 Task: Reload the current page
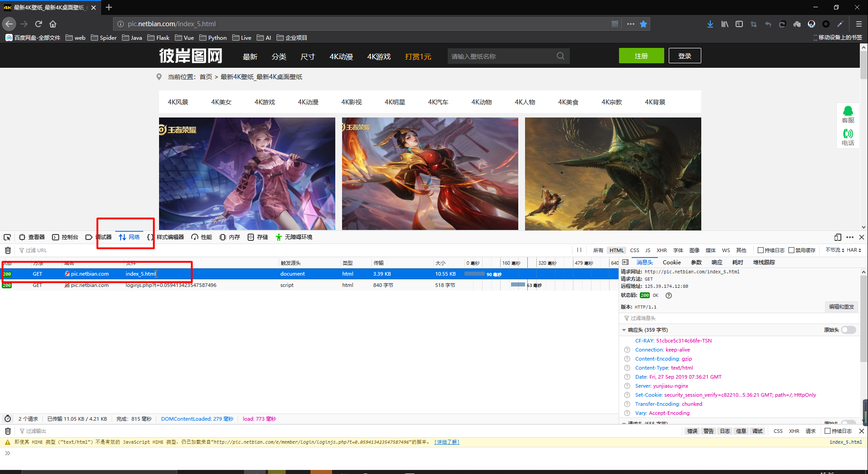tap(38, 24)
